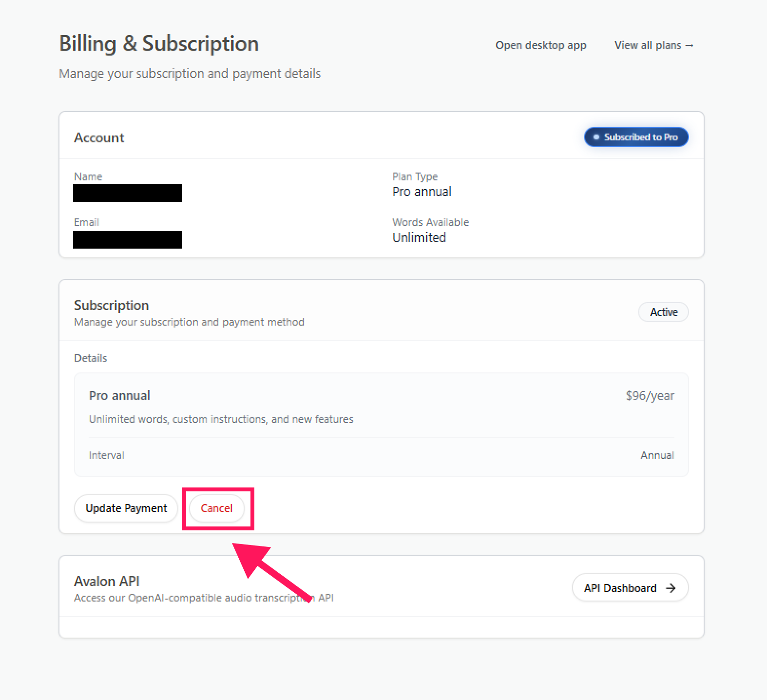The width and height of the screenshot is (767, 700).
Task: Click the Active status badge
Action: [x=663, y=312]
